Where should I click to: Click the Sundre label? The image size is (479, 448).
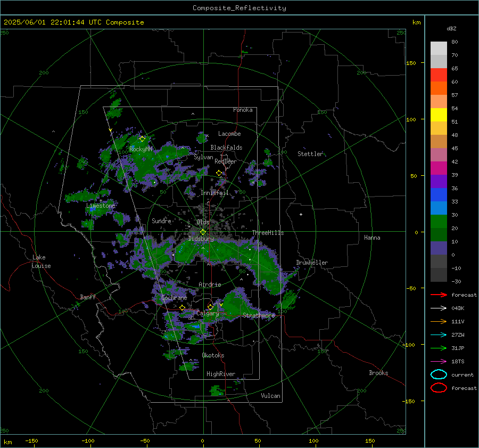[161, 221]
